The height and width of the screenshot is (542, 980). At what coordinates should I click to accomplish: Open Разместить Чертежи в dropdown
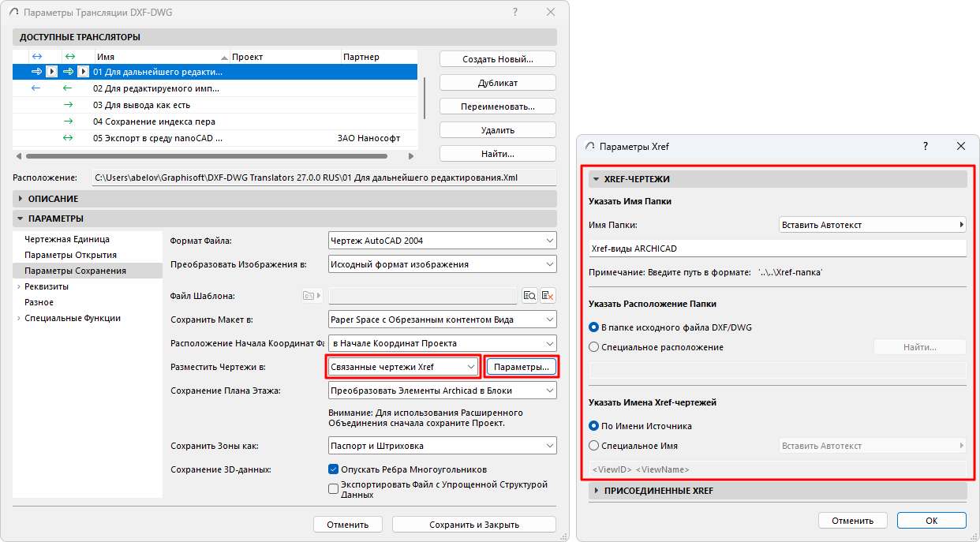[x=403, y=367]
